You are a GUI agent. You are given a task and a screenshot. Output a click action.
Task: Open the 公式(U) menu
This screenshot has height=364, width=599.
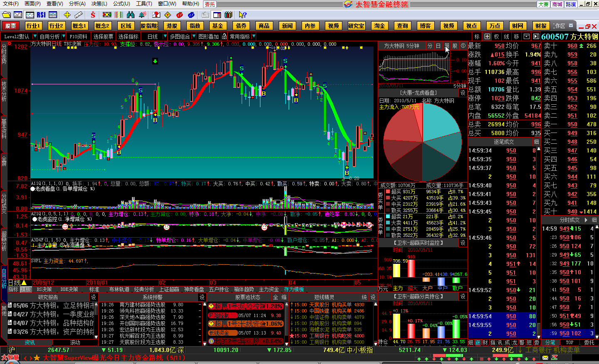pyautogui.click(x=121, y=4)
